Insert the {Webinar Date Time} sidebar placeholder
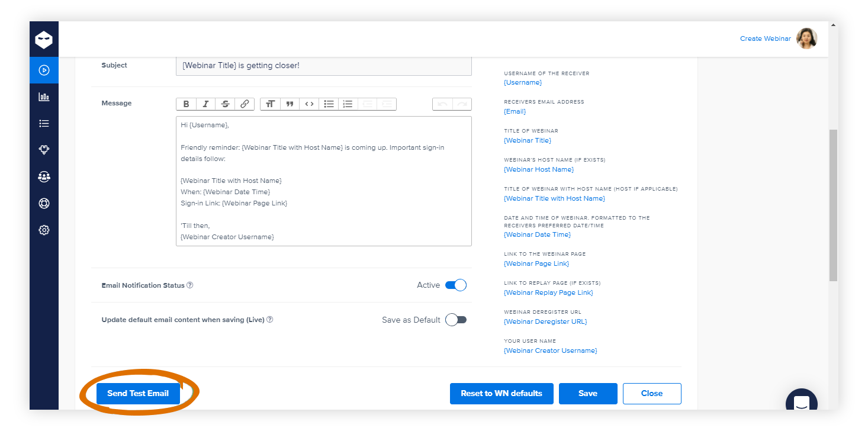 pos(538,234)
